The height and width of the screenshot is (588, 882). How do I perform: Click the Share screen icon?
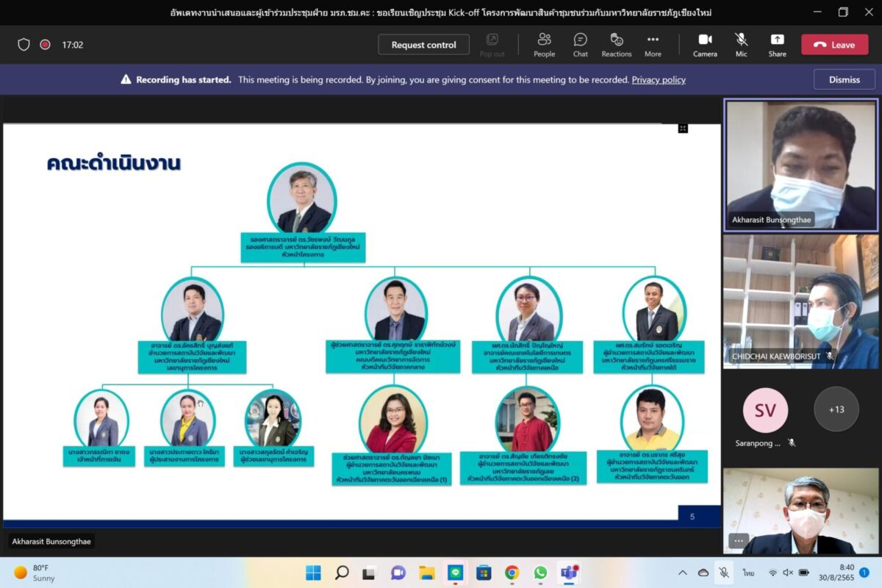pos(777,44)
